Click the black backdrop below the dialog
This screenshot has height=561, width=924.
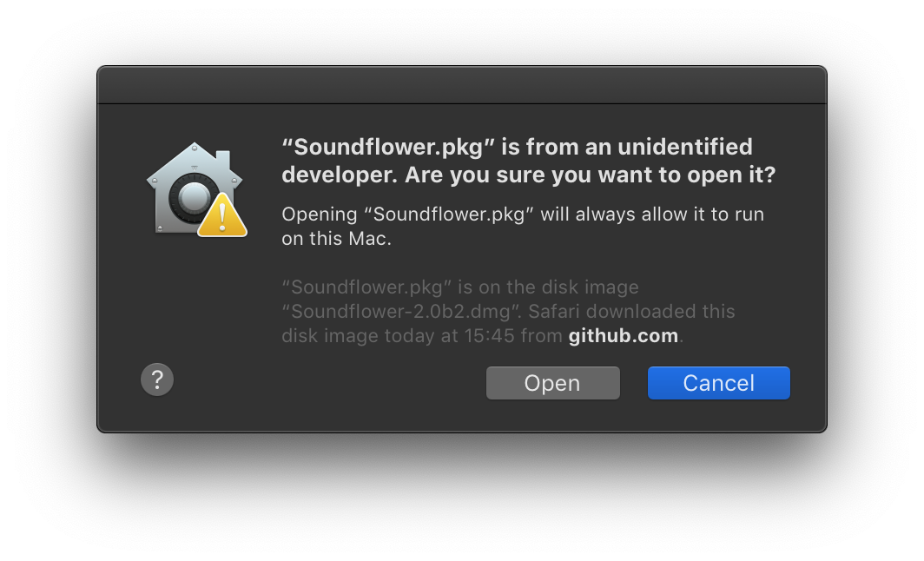(x=461, y=498)
